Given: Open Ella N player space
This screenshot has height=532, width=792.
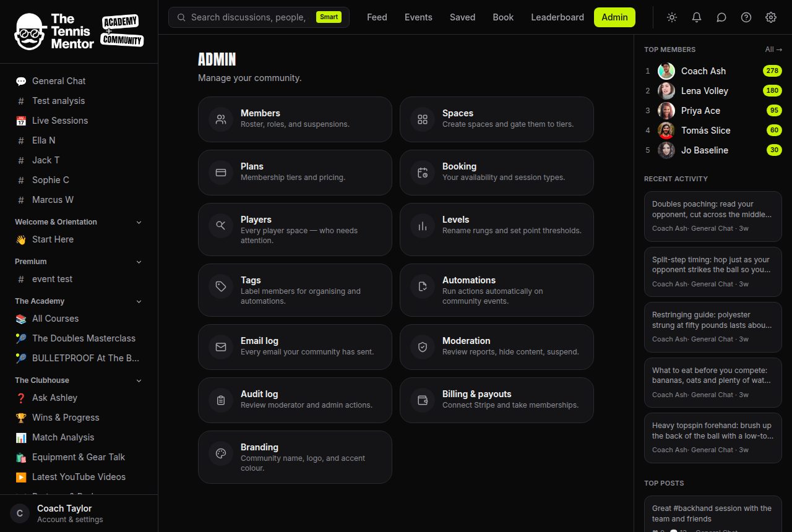Looking at the screenshot, I should pyautogui.click(x=79, y=140).
